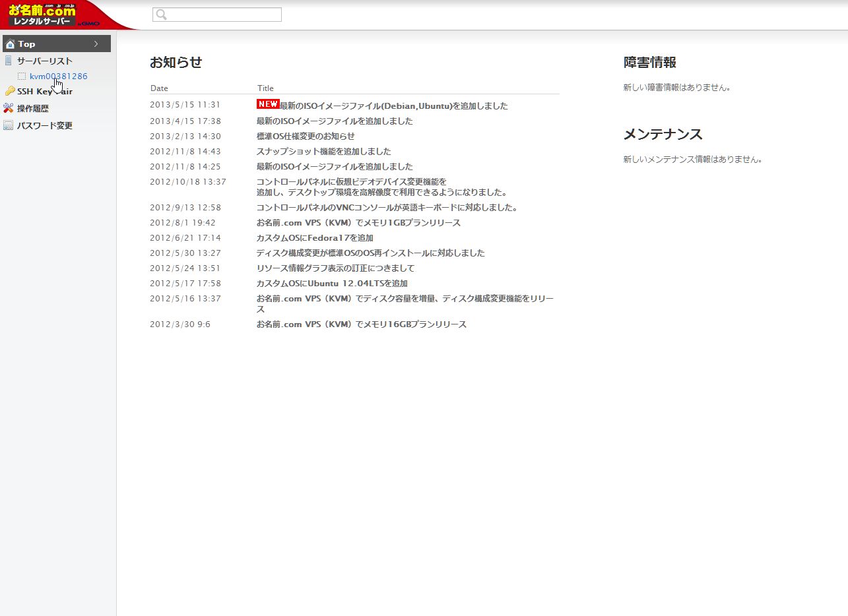848x616 pixels.
Task: Click 新しいメンテナンス情報はありません text
Action: point(693,160)
